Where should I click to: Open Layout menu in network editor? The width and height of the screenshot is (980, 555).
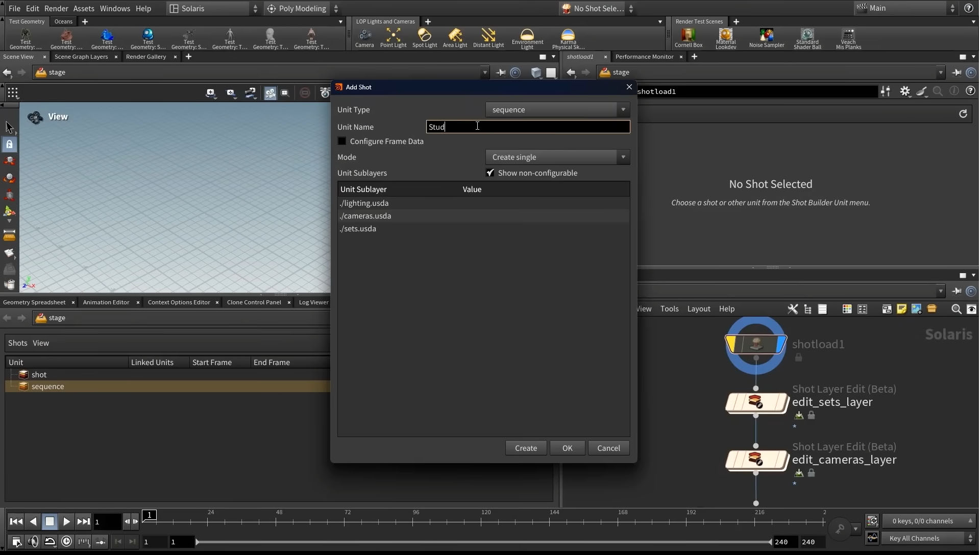[698, 309]
